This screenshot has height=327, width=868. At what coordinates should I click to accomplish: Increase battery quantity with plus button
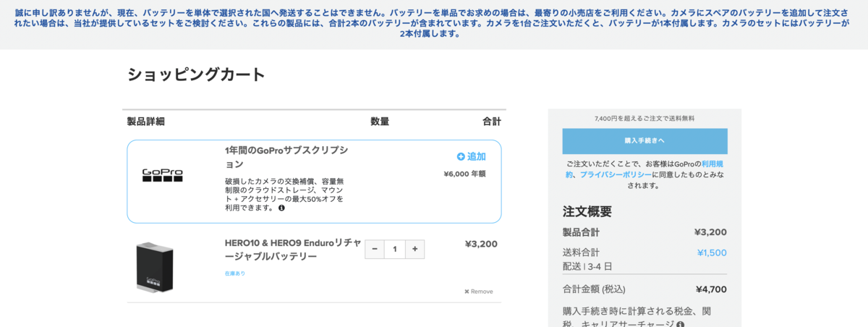click(x=414, y=249)
